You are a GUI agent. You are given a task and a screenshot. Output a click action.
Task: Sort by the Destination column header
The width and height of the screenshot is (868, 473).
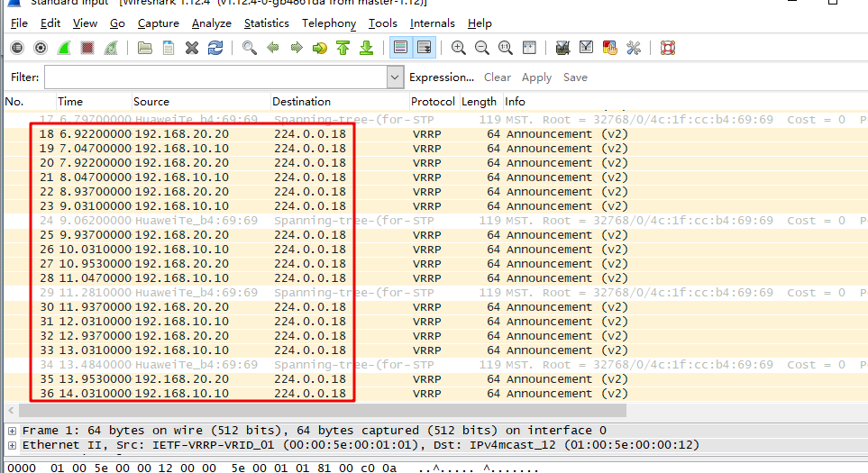tap(340, 102)
